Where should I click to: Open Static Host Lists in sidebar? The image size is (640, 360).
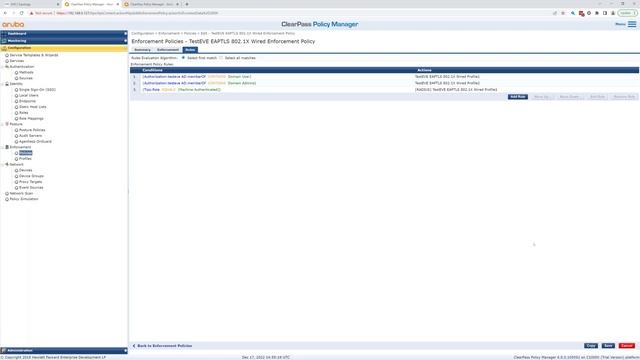[x=33, y=107]
